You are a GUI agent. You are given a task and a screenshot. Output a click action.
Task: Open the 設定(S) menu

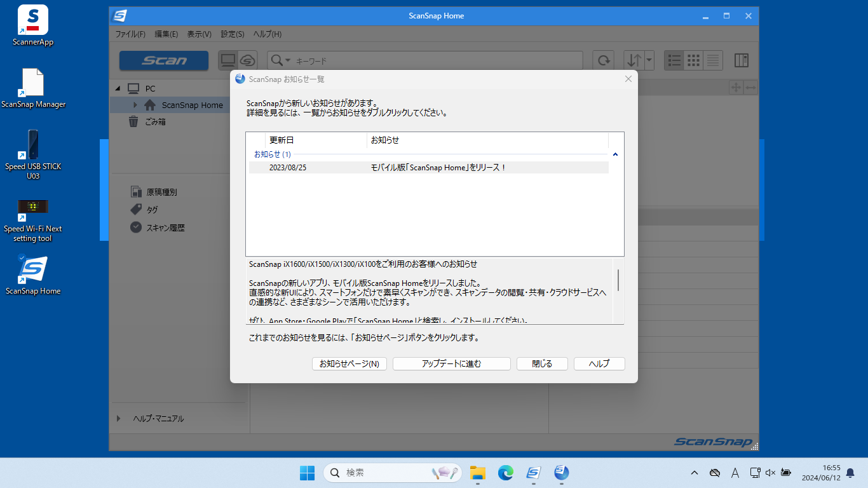233,34
